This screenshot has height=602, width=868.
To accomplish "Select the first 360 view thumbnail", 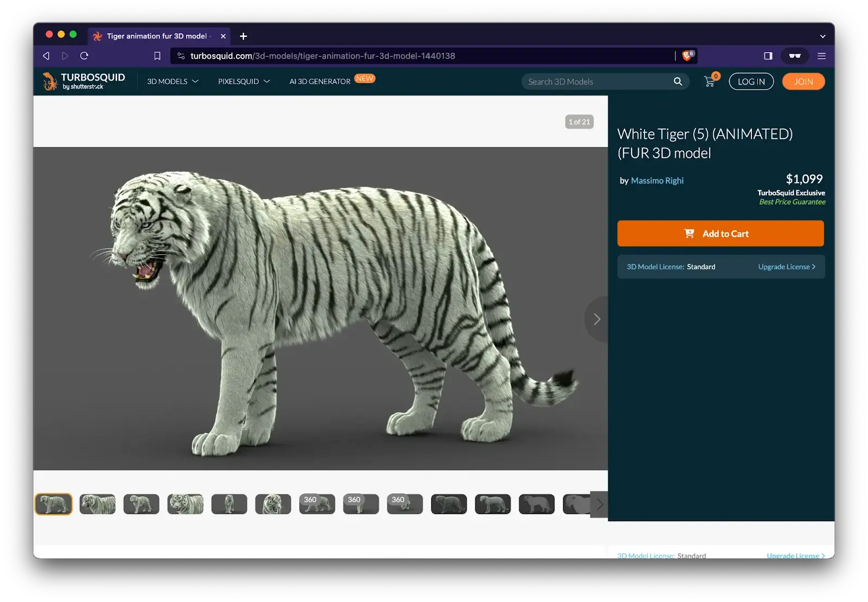I will (x=317, y=504).
